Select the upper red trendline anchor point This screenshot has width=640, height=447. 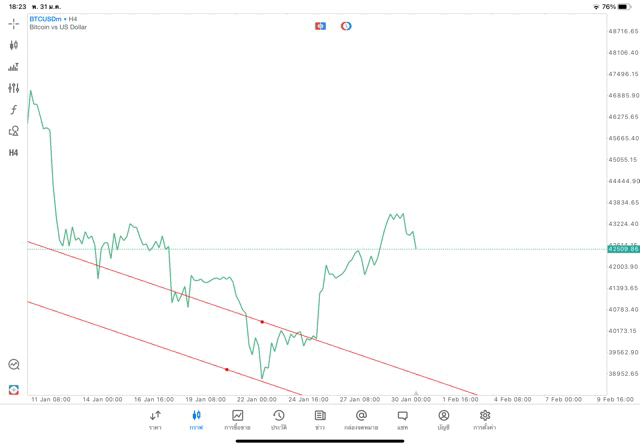point(262,322)
